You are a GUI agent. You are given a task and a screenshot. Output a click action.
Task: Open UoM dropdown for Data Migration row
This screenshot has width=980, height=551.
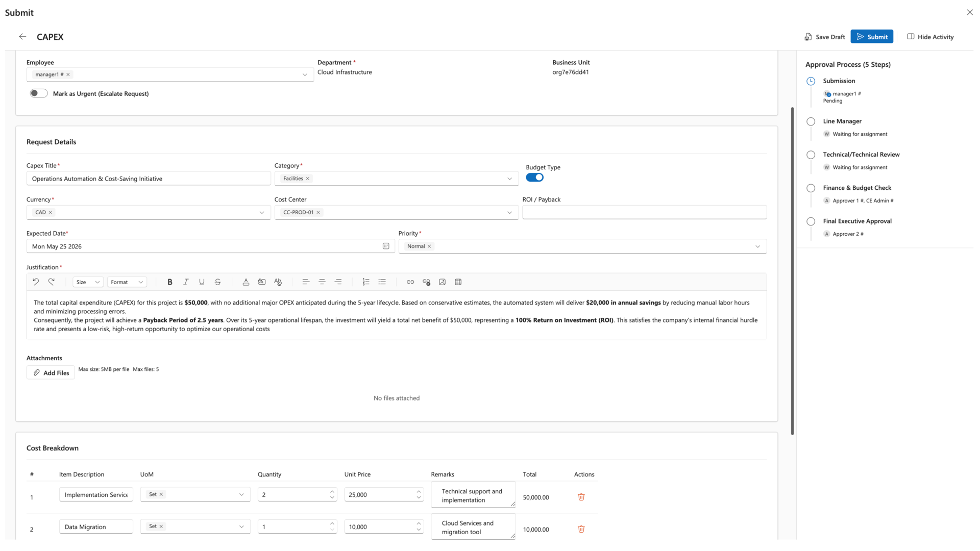241,527
